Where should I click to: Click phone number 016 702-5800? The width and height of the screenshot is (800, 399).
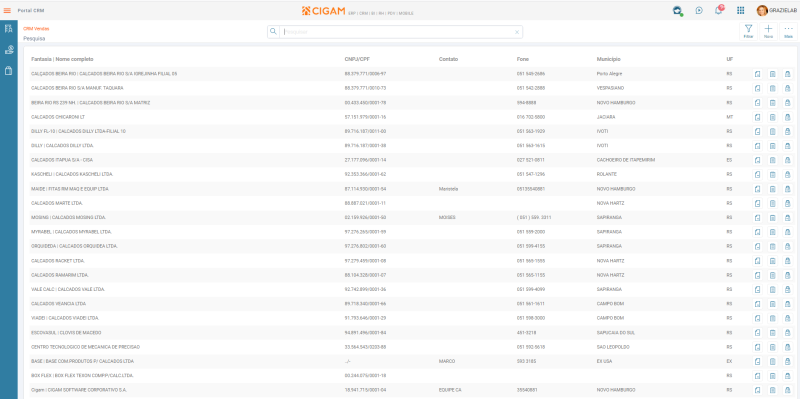[x=531, y=117]
